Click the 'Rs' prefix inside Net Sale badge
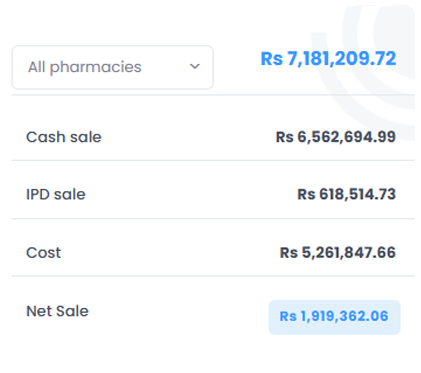 [288, 316]
